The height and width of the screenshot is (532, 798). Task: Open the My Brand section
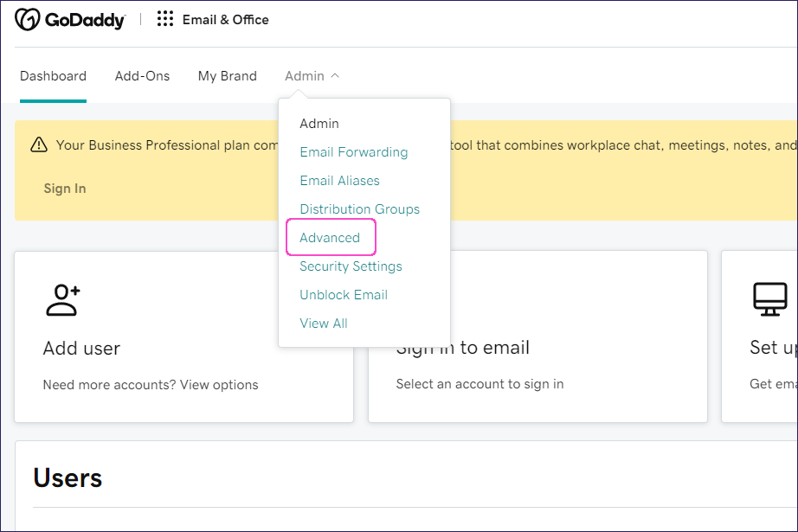pos(227,76)
